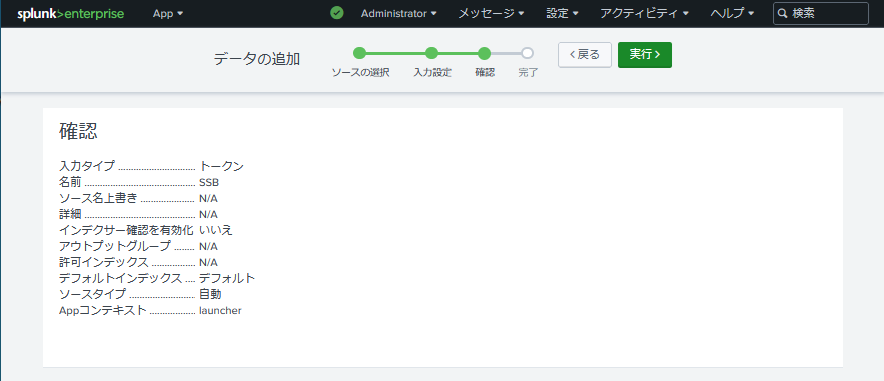Viewport: 884px width, 381px height.
Task: Click the 許可インデックス label
Action: [104, 262]
